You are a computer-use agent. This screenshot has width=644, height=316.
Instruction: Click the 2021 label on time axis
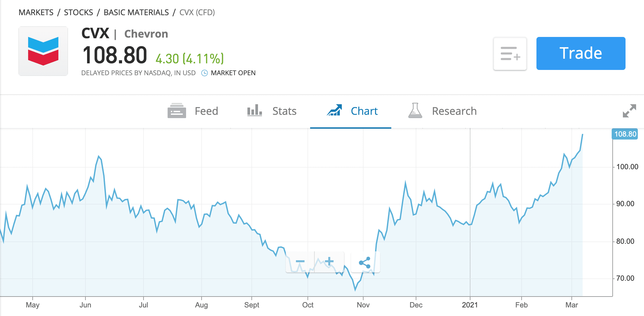point(470,305)
